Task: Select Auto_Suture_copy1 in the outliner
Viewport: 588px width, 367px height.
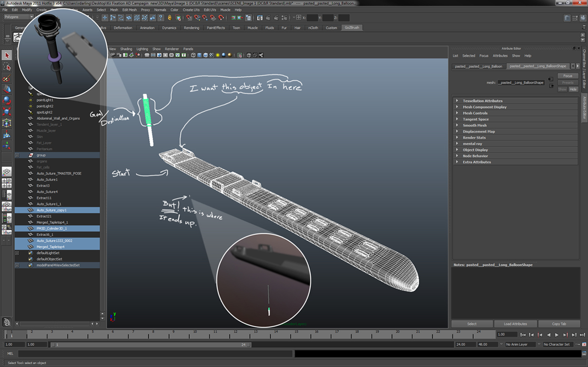Action: [57, 210]
